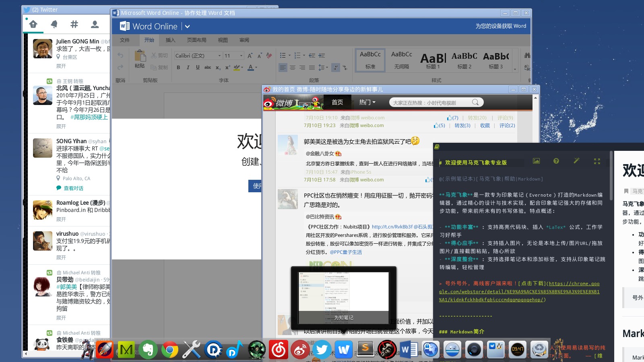Click the Paste clipboard icon in Word
Viewport: 644px width, 362px height.
pos(140,56)
